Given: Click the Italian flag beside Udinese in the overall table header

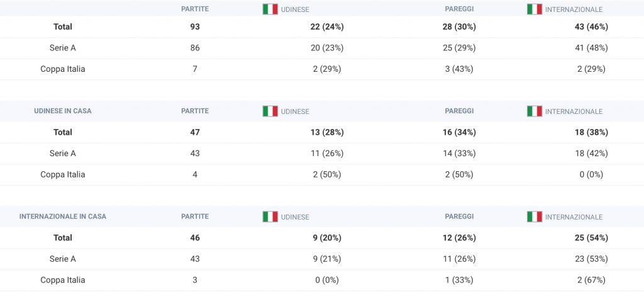Looking at the screenshot, I should click(x=270, y=9).
